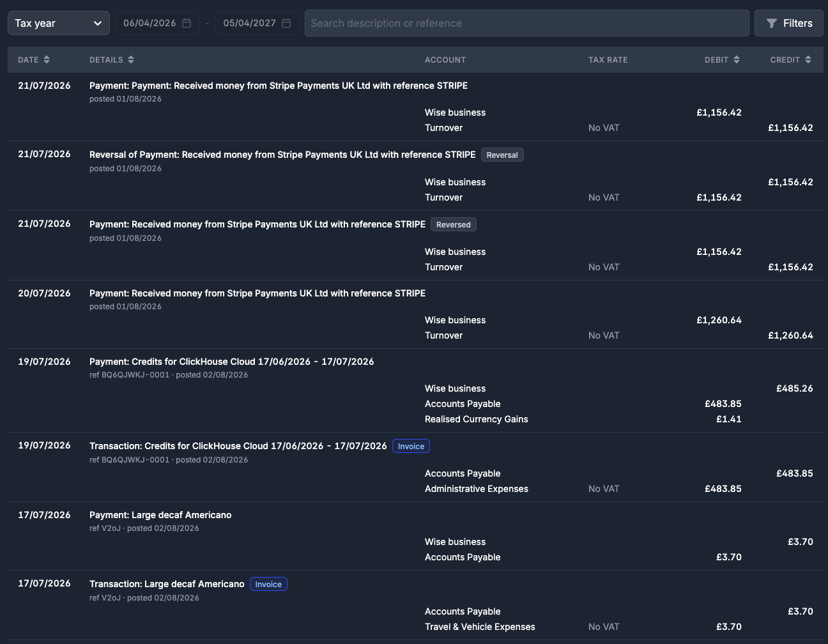Sort by Details column arrows
This screenshot has width=828, height=644.
click(131, 59)
